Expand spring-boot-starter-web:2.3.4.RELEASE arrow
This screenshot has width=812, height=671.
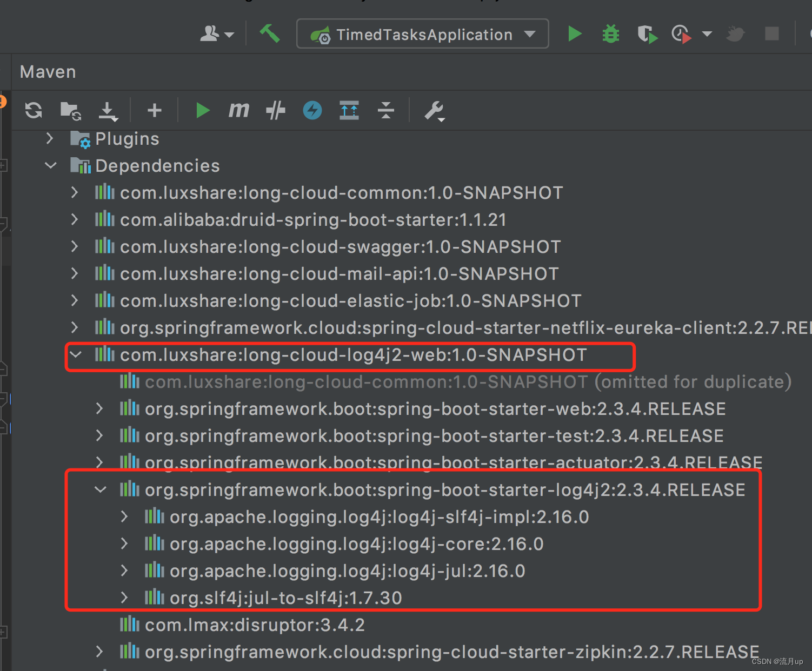pyautogui.click(x=99, y=408)
